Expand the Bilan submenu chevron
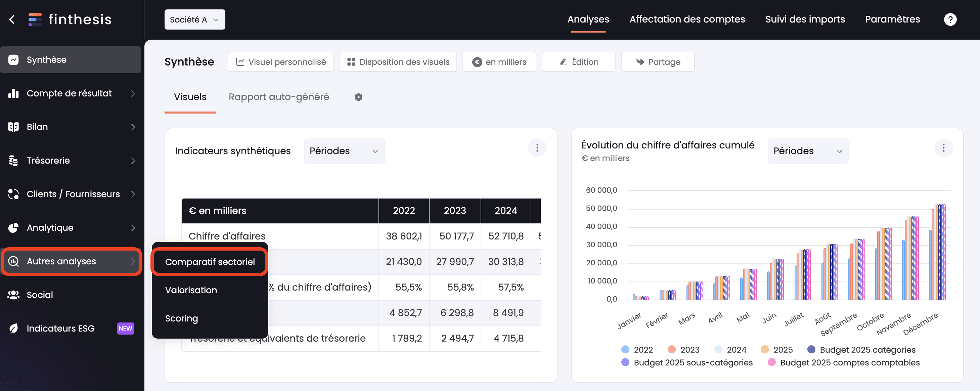The image size is (980, 391). tap(133, 127)
